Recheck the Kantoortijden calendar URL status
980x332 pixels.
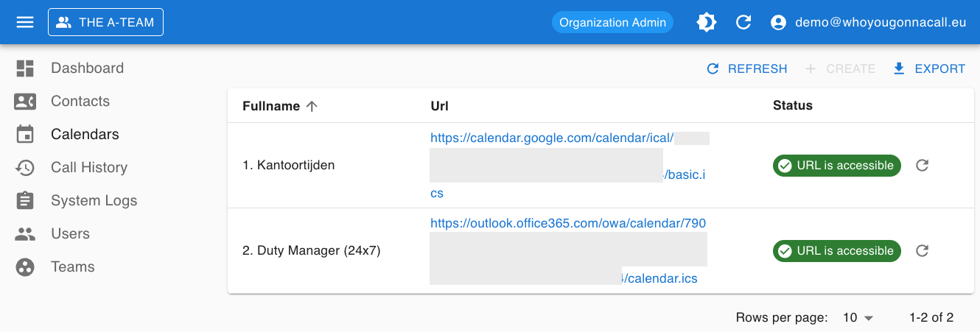click(922, 166)
